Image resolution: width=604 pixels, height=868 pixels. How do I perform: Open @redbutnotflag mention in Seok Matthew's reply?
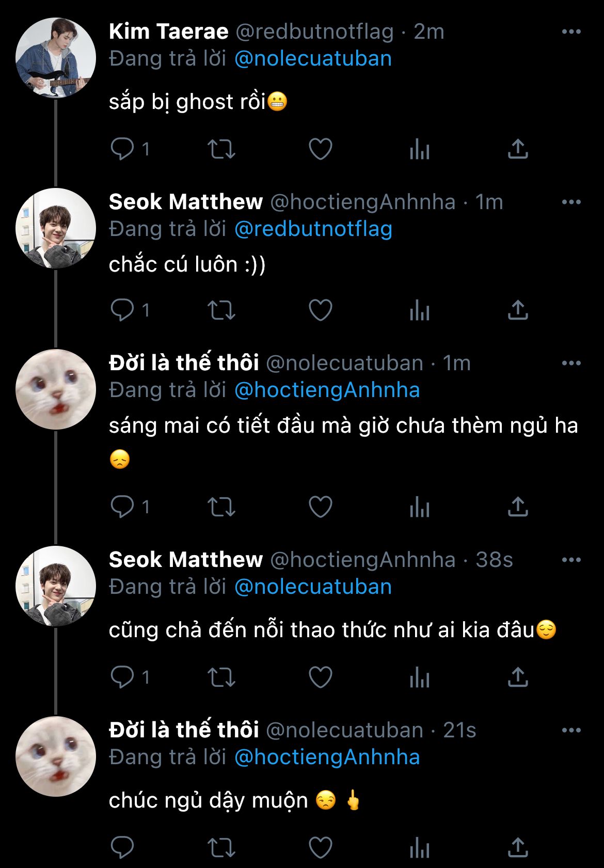pos(313,229)
